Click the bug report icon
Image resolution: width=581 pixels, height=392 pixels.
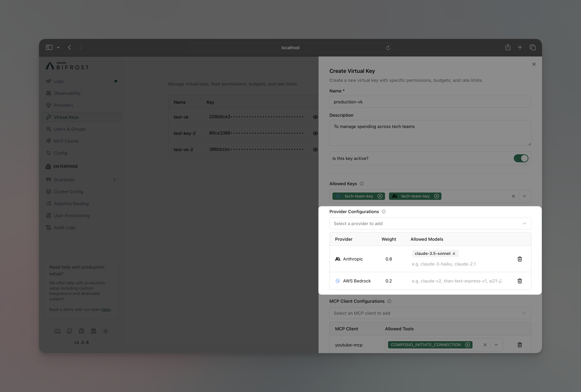(81, 331)
